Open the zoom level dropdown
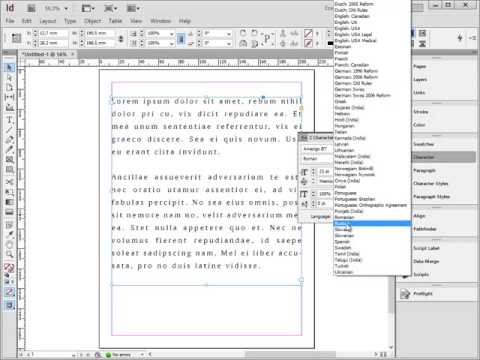The height and width of the screenshot is (360, 480). [66, 8]
